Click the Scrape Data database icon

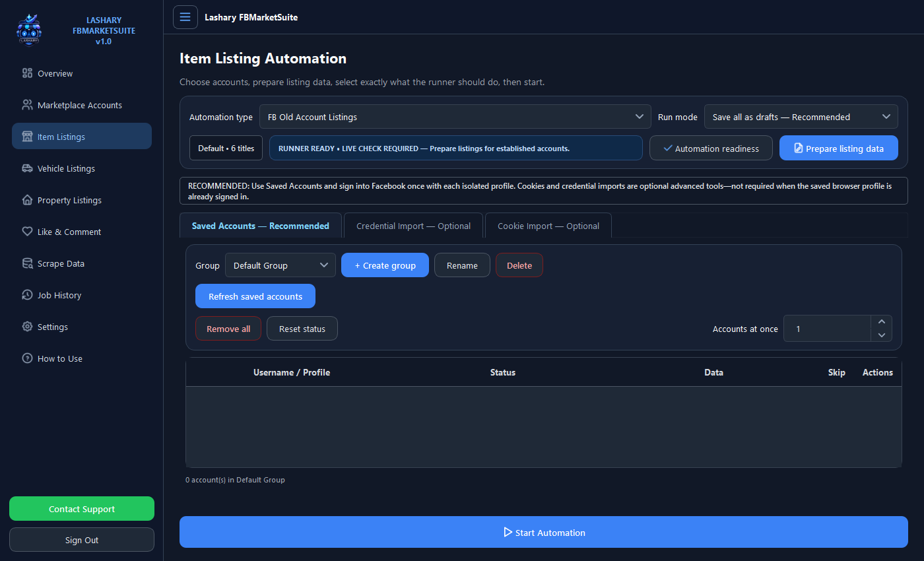point(27,263)
